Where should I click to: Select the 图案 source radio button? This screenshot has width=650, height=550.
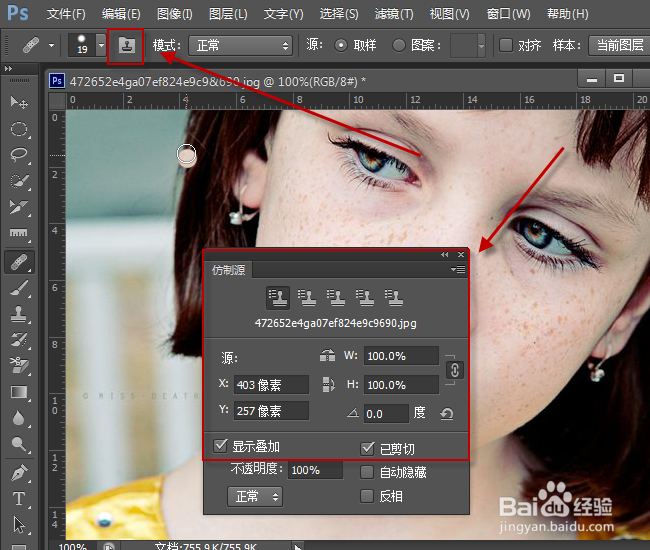click(x=398, y=45)
